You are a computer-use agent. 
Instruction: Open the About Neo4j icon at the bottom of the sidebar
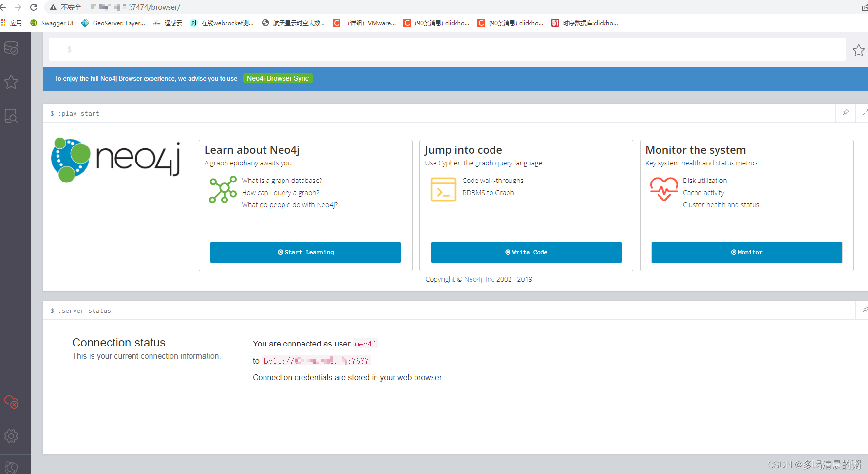11,467
